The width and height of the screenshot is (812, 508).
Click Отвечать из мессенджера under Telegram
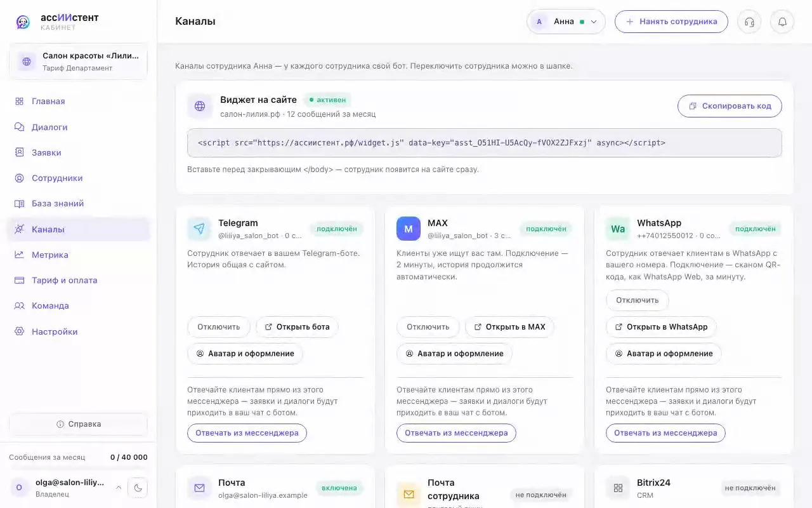[x=247, y=433]
